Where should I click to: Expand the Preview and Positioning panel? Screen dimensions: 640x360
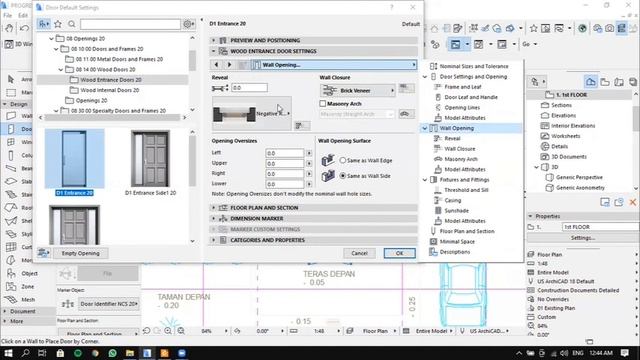(x=313, y=40)
